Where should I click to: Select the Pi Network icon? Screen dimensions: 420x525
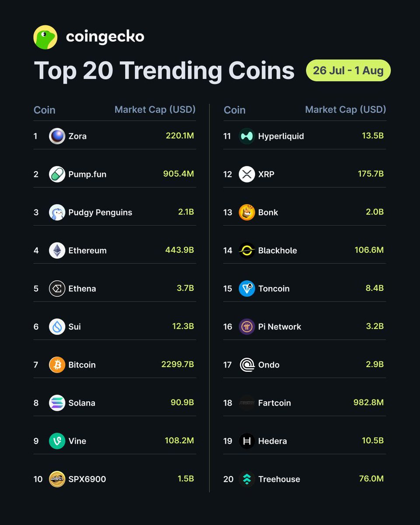click(x=247, y=326)
